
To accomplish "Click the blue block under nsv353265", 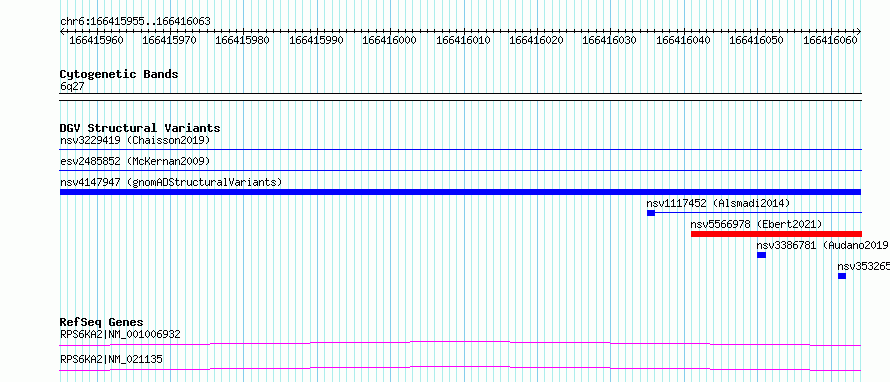I will click(842, 276).
